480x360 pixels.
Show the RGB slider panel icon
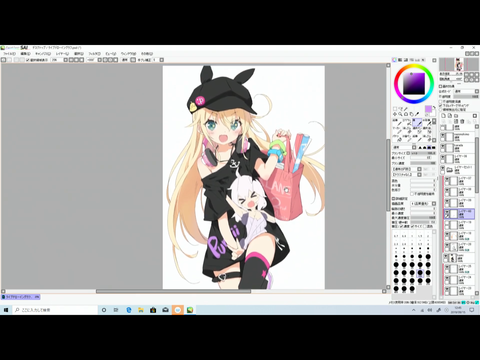point(400,60)
